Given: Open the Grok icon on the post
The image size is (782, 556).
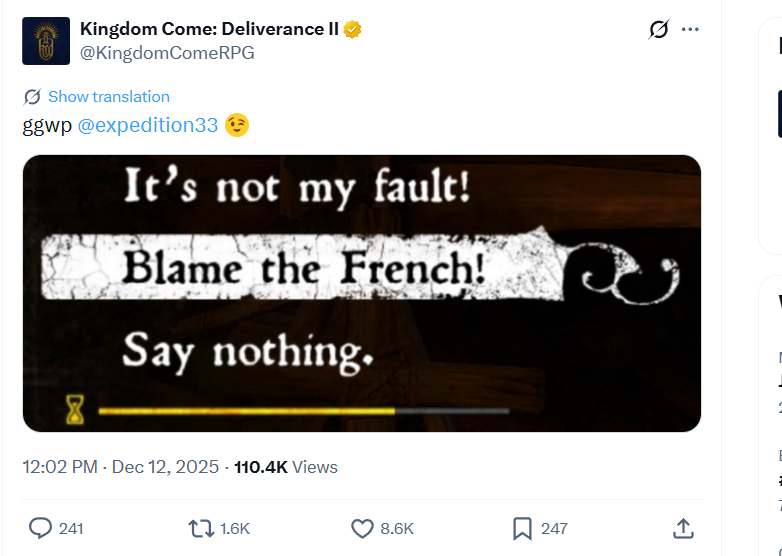Looking at the screenshot, I should (658, 29).
